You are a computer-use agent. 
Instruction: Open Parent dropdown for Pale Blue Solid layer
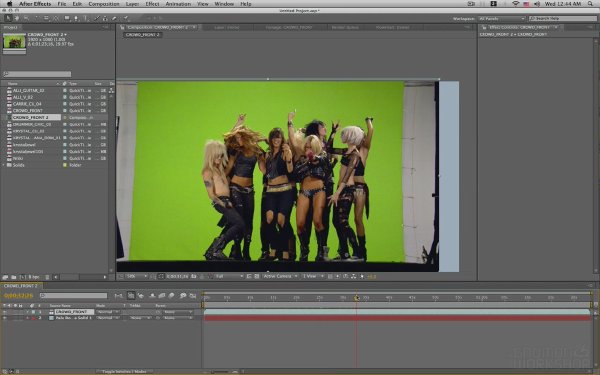(178, 318)
